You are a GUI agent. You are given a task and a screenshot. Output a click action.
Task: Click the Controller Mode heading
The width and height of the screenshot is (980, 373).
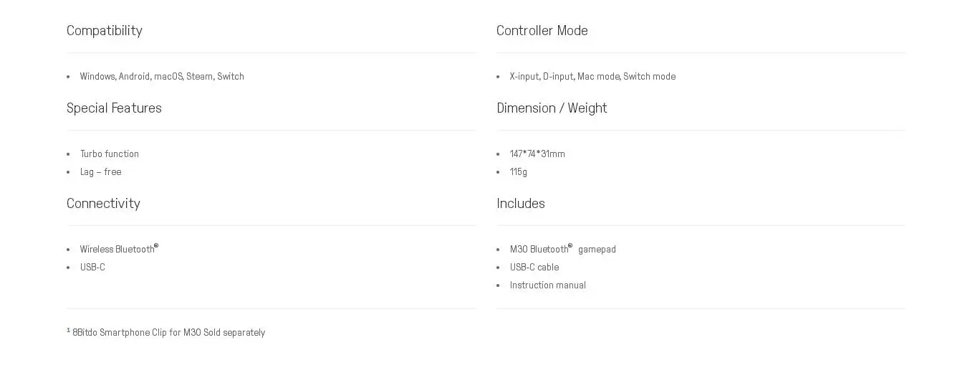(542, 31)
